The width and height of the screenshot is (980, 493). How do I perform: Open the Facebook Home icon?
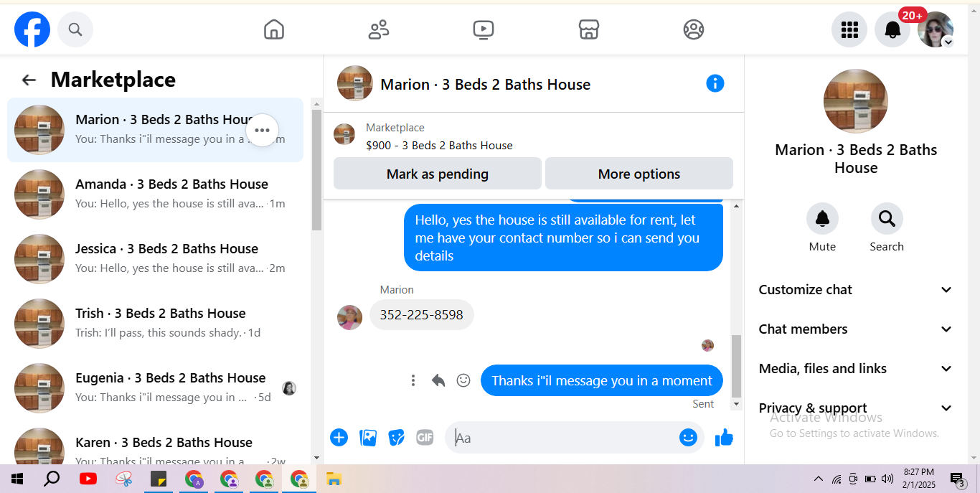click(x=274, y=29)
